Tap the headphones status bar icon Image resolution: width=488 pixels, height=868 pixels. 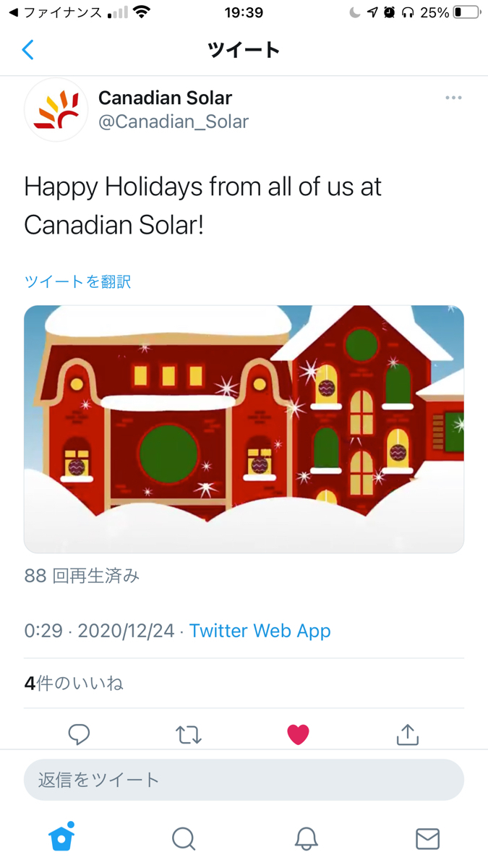point(408,12)
